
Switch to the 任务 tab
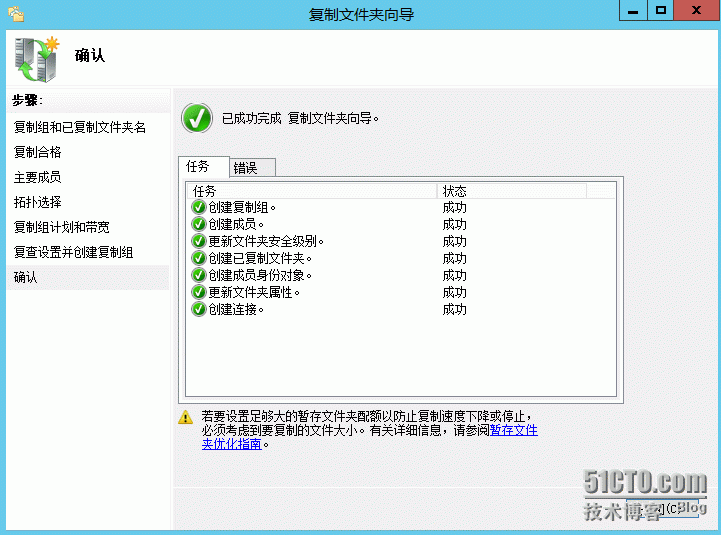[x=204, y=167]
